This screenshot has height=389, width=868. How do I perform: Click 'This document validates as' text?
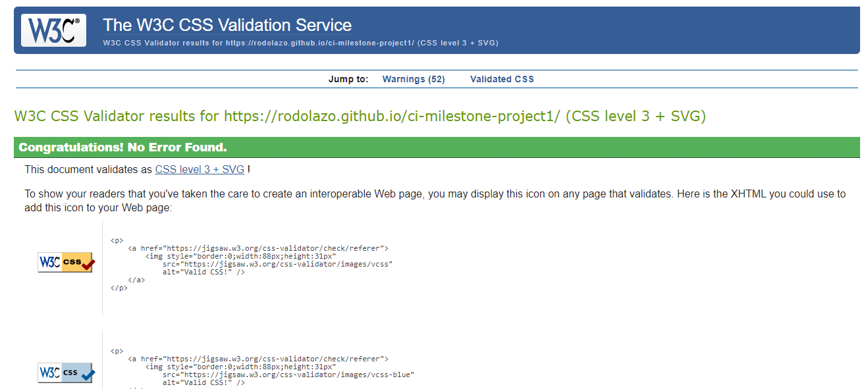pyautogui.click(x=88, y=170)
